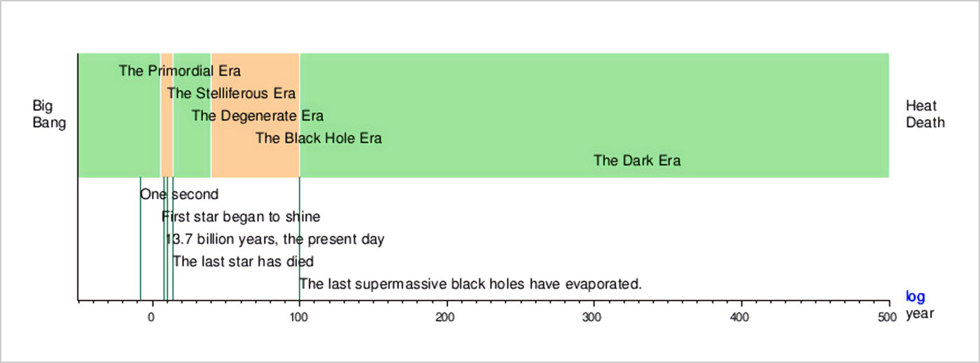
Task: Click the Primordial Era label
Action: click(180, 71)
